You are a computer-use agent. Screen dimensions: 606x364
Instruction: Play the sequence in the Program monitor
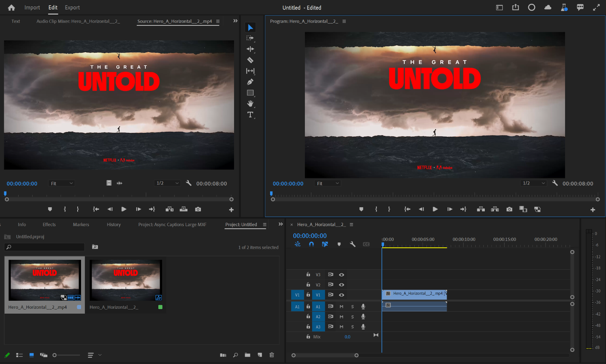tap(435, 209)
